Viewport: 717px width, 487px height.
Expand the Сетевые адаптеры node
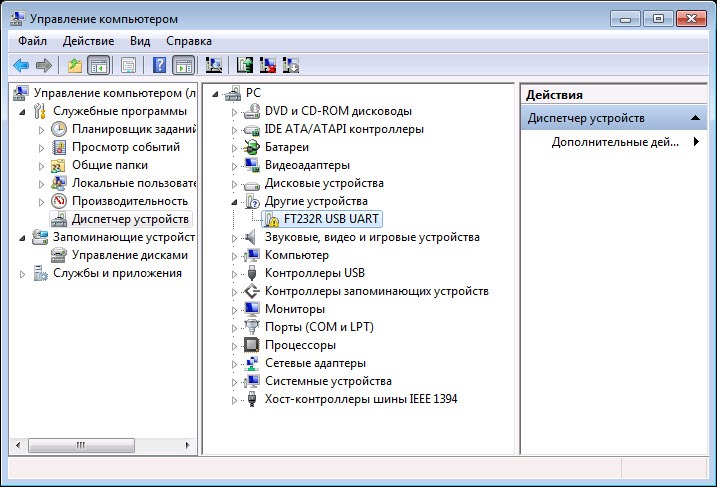[x=234, y=364]
